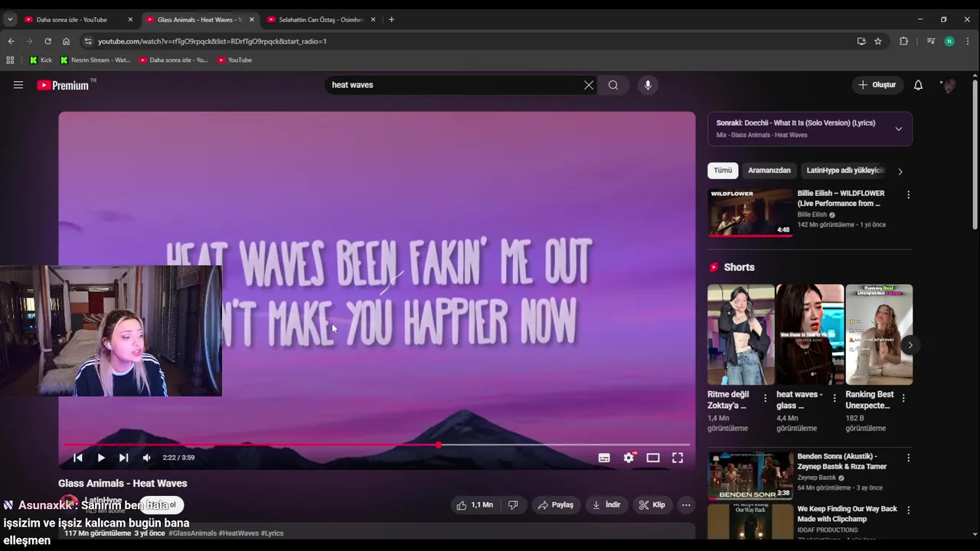Open options for Ranking Best short

pos(903,398)
